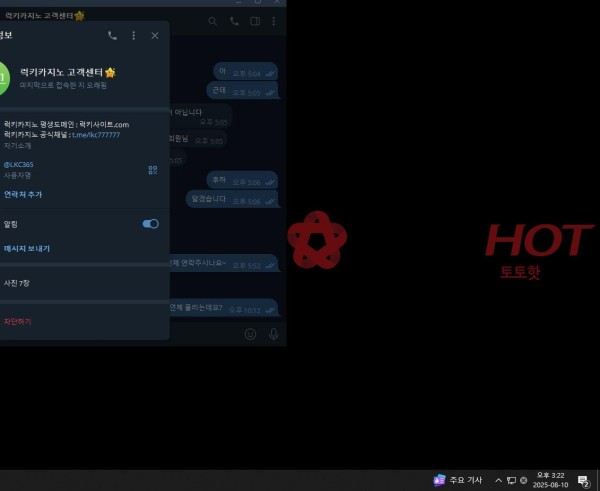Click the @LKC365 username
Screen dimensions: 600x491
pos(18,165)
